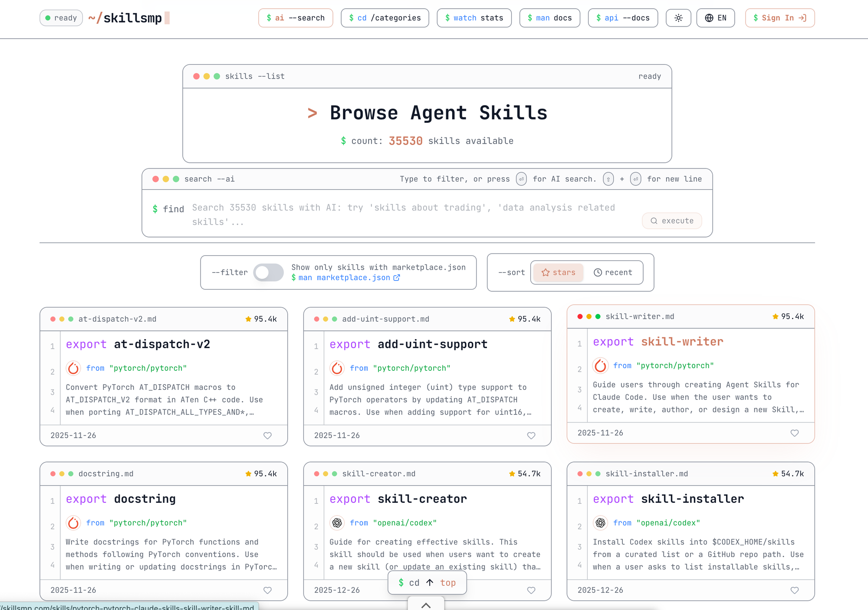Screen dimensions: 868x610
Task: Expand the bottom chevron-up panel handle
Action: [x=426, y=605]
